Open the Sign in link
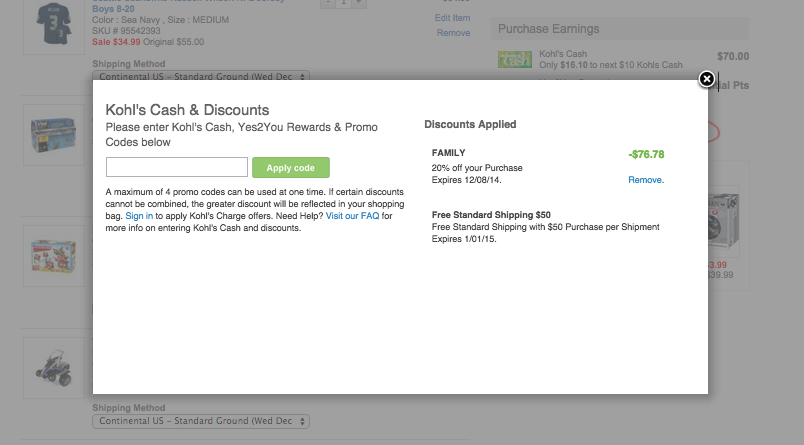This screenshot has width=804, height=445. [139, 216]
